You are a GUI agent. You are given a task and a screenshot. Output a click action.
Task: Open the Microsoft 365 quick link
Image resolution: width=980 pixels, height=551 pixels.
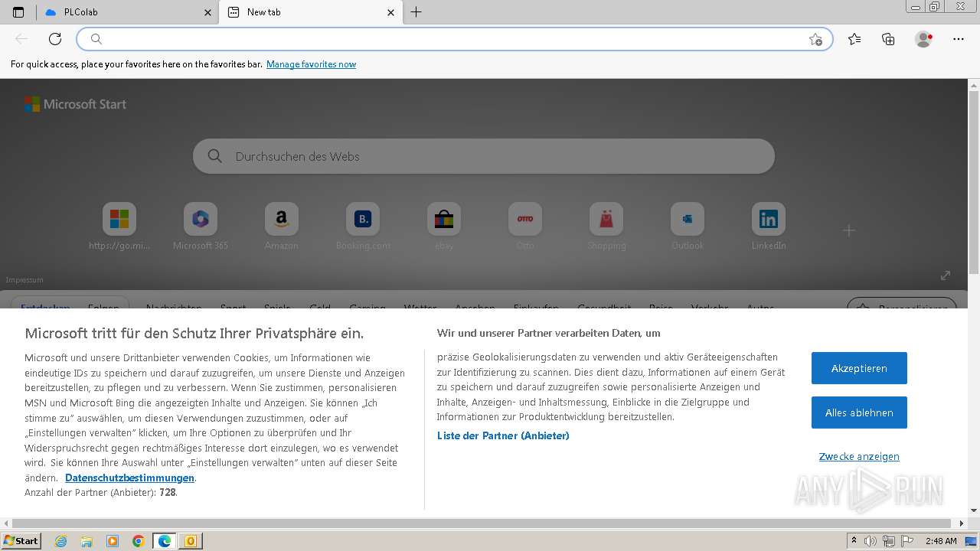201,227
